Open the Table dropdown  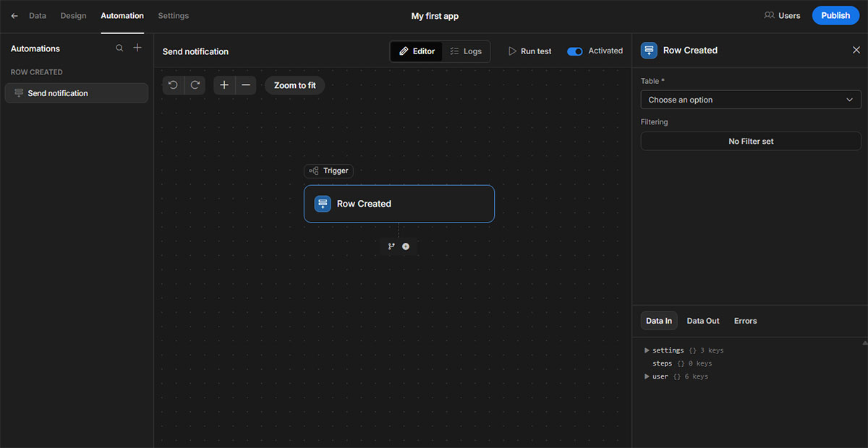pos(750,100)
